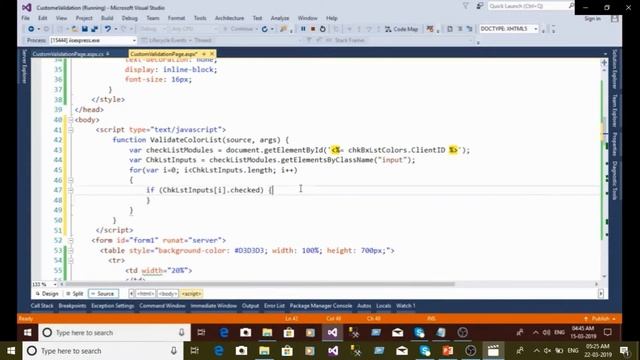This screenshot has width=640, height=360.
Task: Click the first icon left of the DOCTYPE box
Action: (449, 29)
